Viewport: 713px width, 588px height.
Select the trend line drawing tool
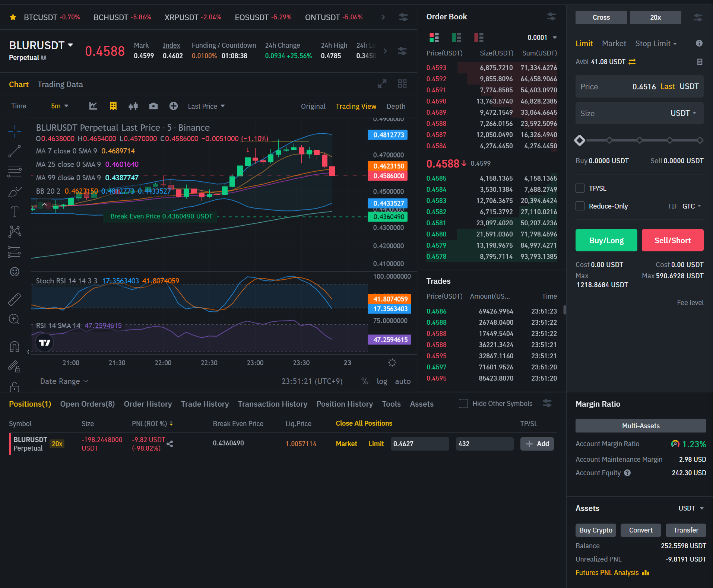click(x=15, y=151)
